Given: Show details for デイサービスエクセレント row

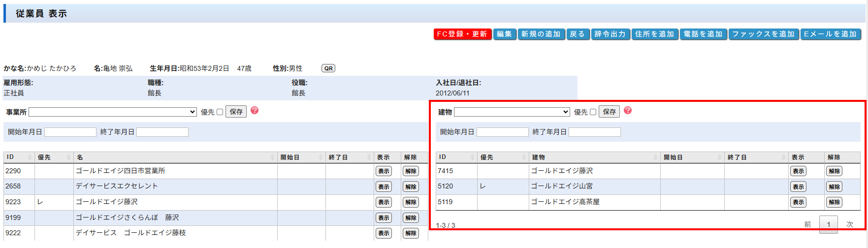Looking at the screenshot, I should coord(384,187).
